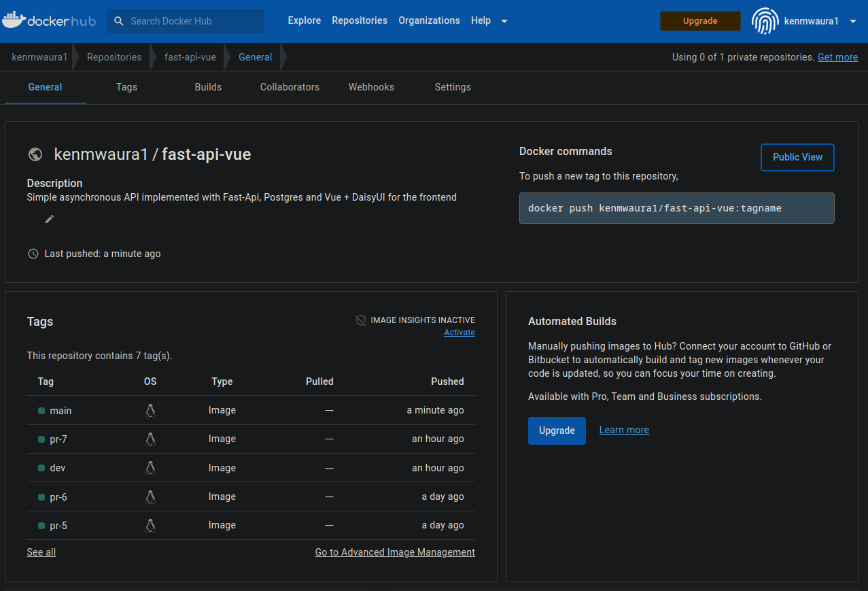Click the Description heading
This screenshot has width=868, height=591.
tap(54, 183)
